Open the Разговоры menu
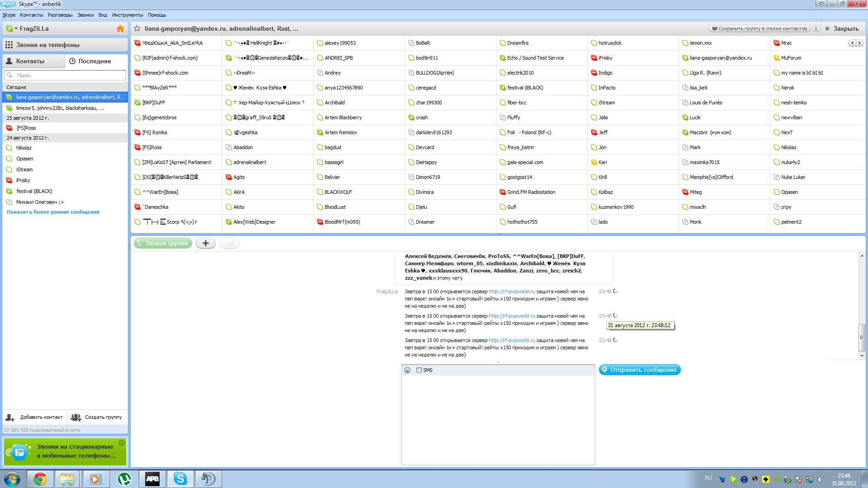The image size is (868, 488). pyautogui.click(x=60, y=15)
